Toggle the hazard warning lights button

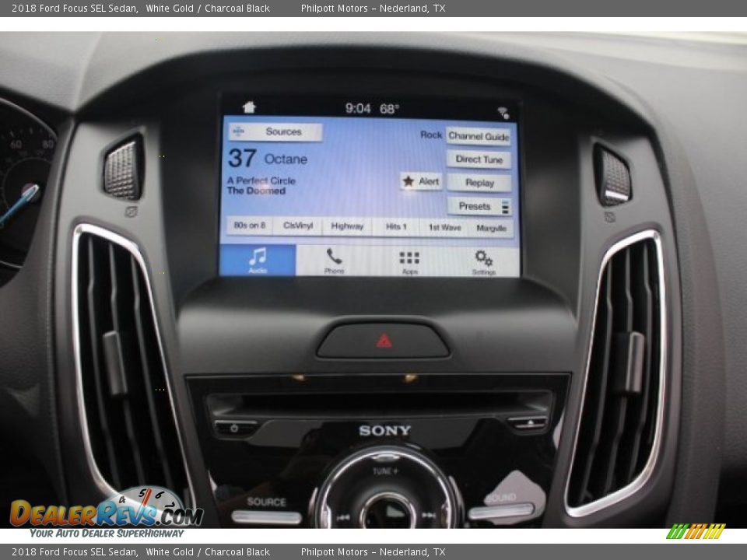[x=382, y=338]
